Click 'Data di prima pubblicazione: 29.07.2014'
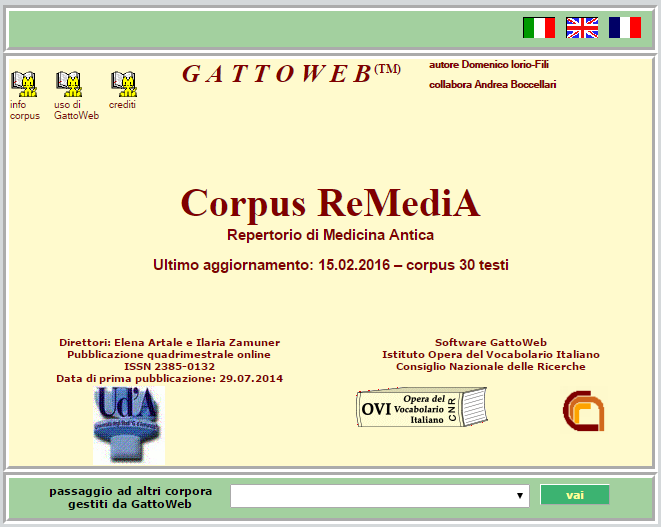The width and height of the screenshot is (661, 527). (169, 379)
